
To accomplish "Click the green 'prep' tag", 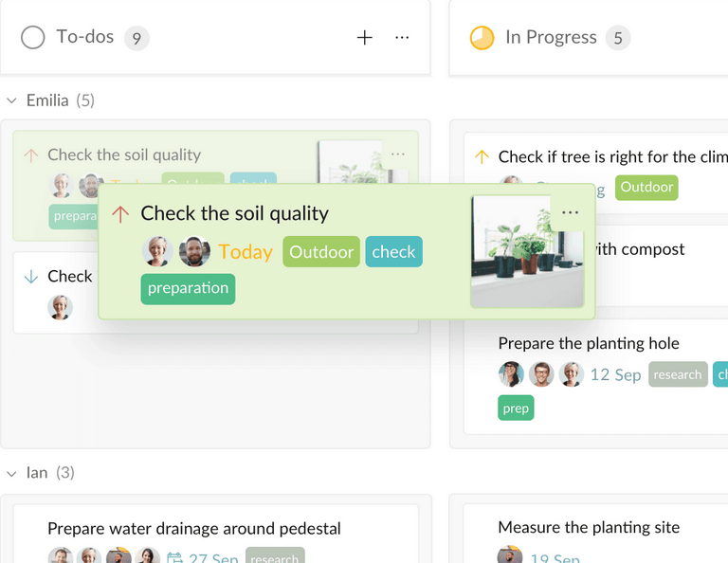I will [516, 409].
